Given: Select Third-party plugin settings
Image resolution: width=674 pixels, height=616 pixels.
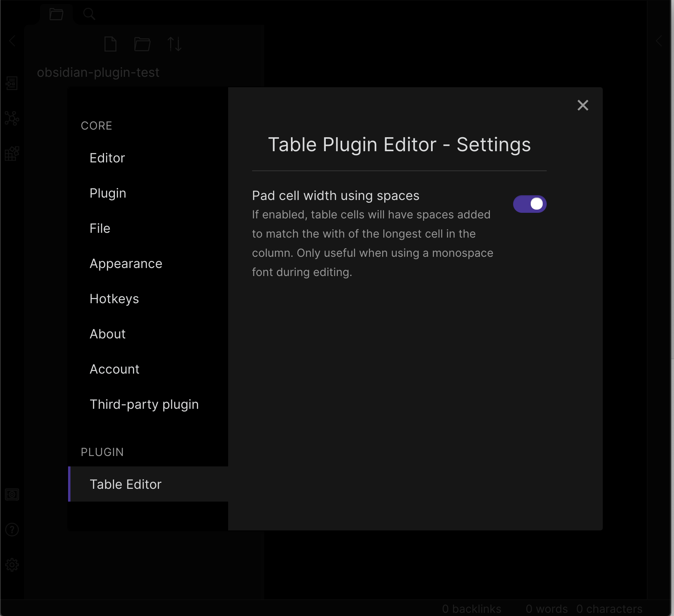Looking at the screenshot, I should 144,404.
